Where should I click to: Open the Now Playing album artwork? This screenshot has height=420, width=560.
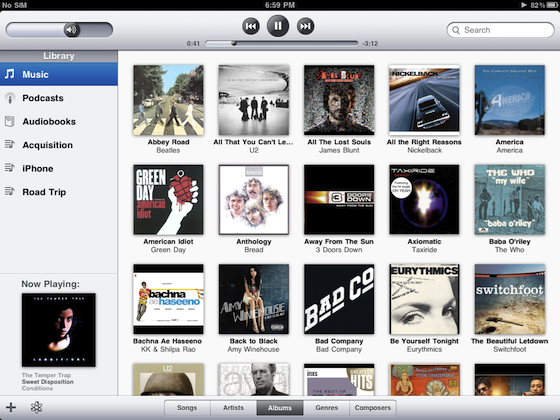[59, 330]
